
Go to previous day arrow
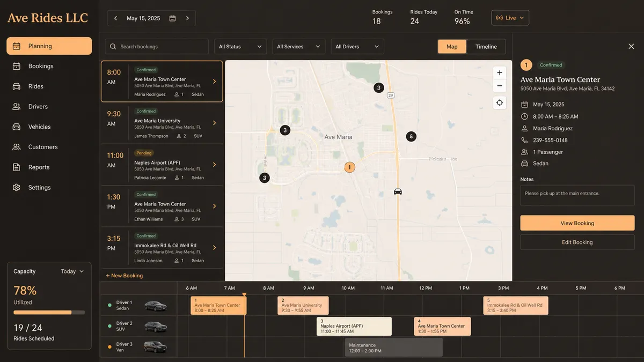click(115, 18)
